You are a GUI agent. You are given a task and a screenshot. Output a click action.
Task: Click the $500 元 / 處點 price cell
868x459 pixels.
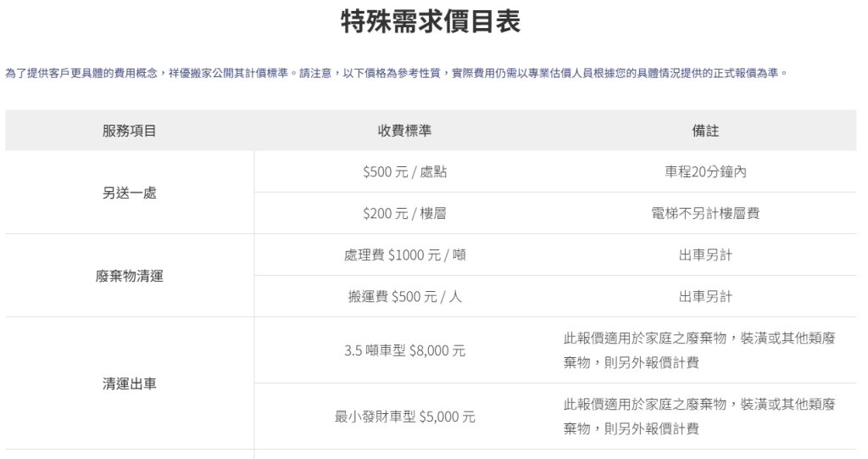[x=404, y=172]
